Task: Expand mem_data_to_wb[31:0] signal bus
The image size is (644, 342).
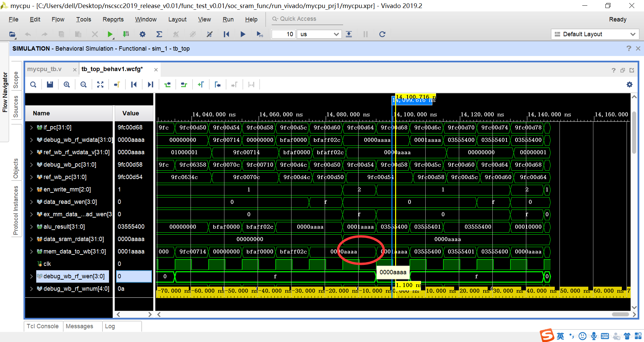Action: tap(31, 251)
